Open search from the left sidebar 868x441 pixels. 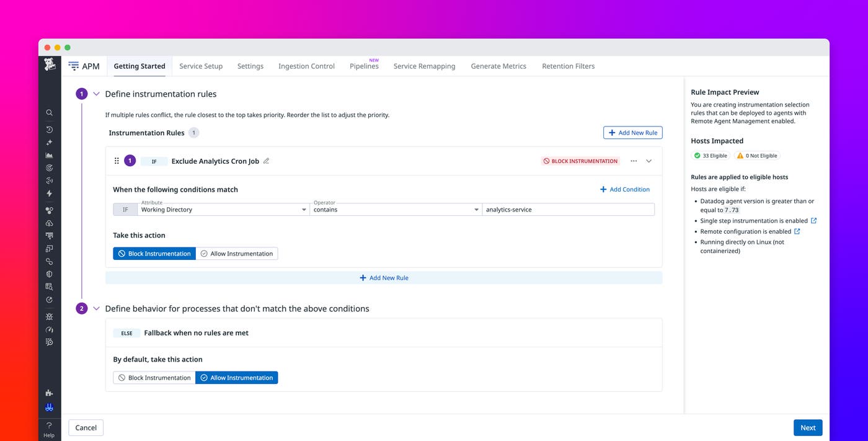[x=50, y=112]
